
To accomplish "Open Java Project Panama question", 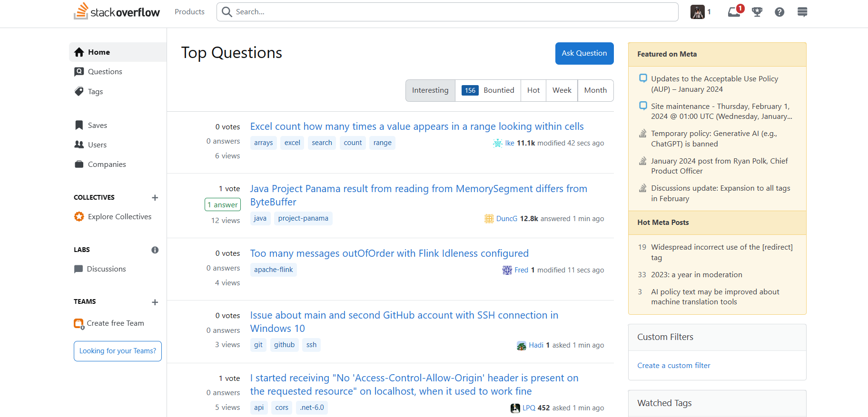I will coord(419,195).
